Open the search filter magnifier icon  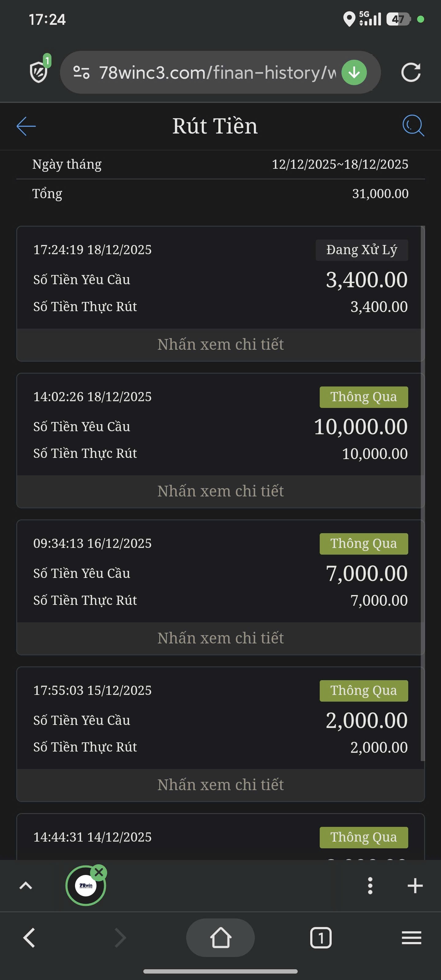tap(413, 125)
